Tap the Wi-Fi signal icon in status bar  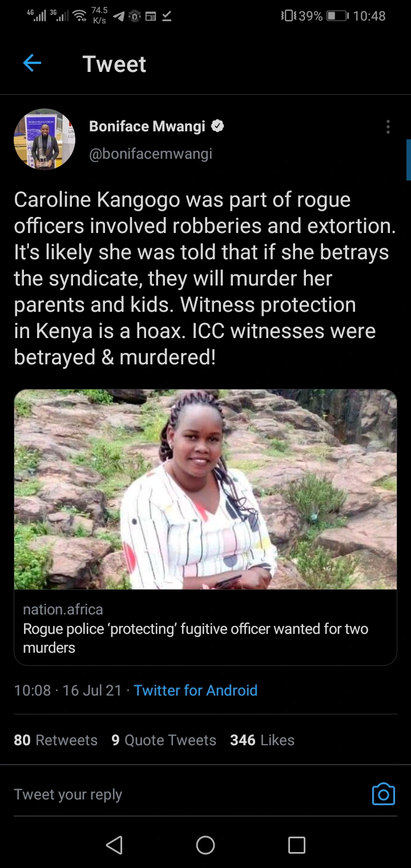pos(80,16)
